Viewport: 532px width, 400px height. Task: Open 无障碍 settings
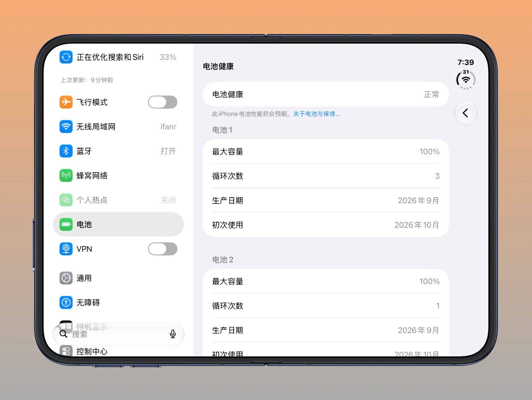click(118, 303)
